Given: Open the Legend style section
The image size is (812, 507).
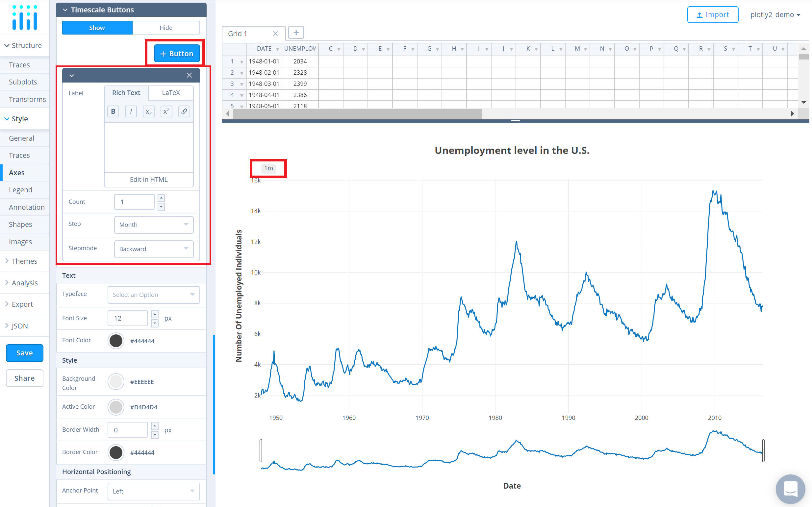Looking at the screenshot, I should [x=20, y=190].
